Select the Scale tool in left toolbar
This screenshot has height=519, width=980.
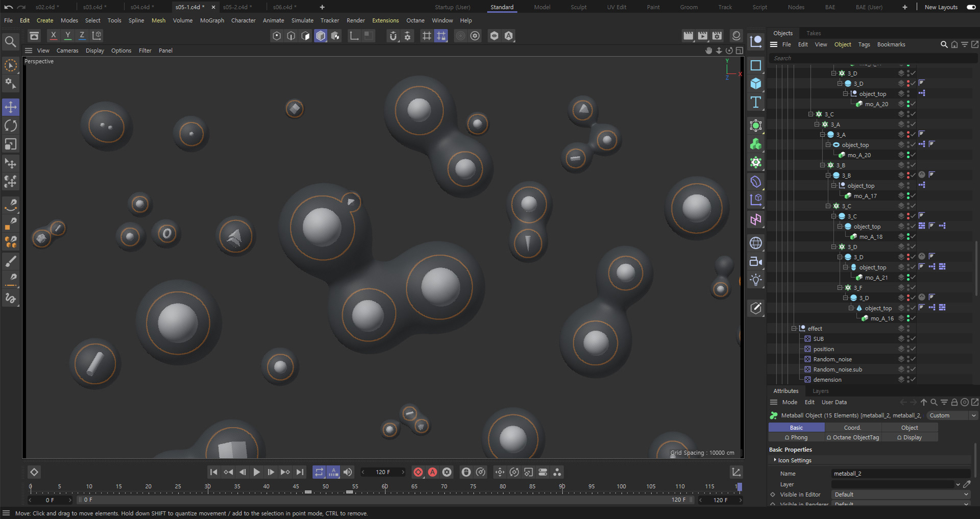(11, 144)
